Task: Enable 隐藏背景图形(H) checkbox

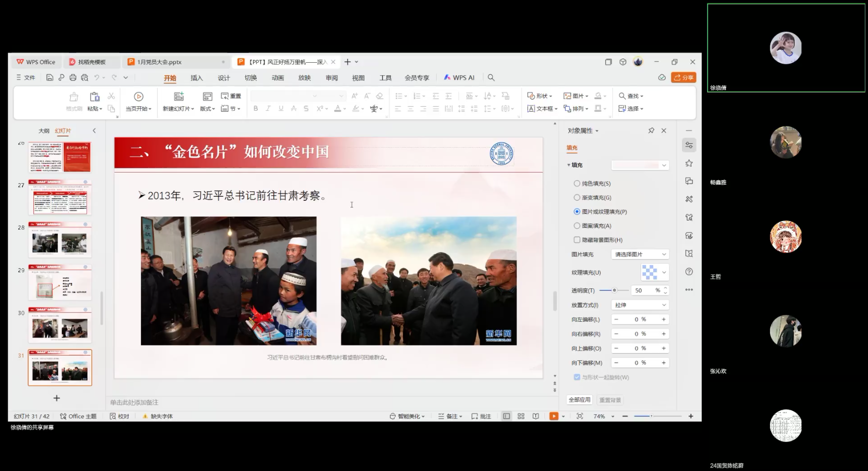Action: click(577, 240)
